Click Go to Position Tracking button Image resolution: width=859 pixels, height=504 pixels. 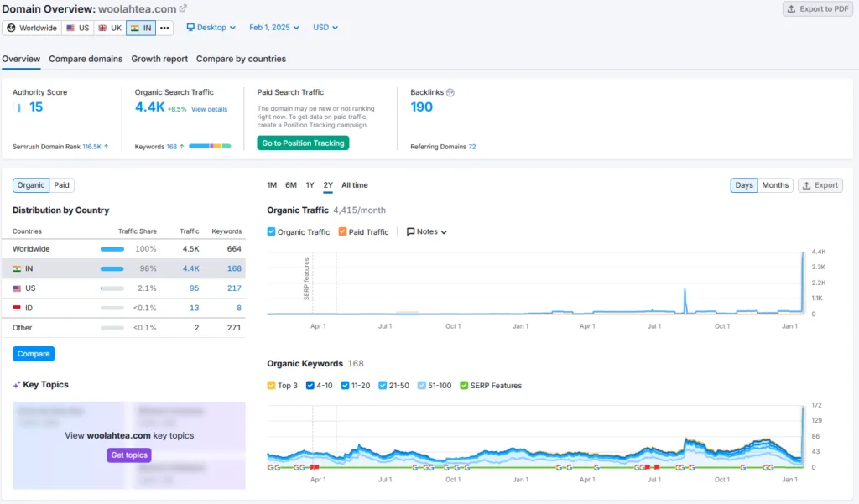(x=303, y=143)
